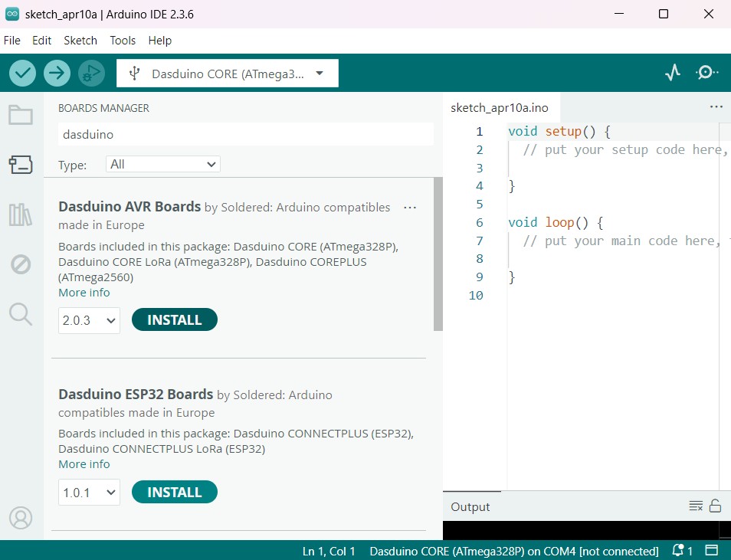Open the Type filter dropdown

(x=163, y=164)
